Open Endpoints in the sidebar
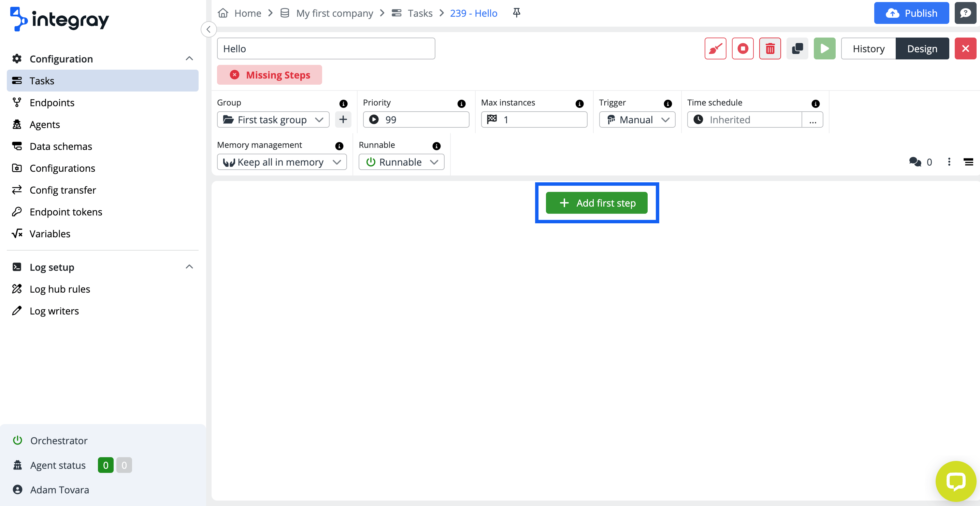The image size is (980, 506). click(x=52, y=102)
